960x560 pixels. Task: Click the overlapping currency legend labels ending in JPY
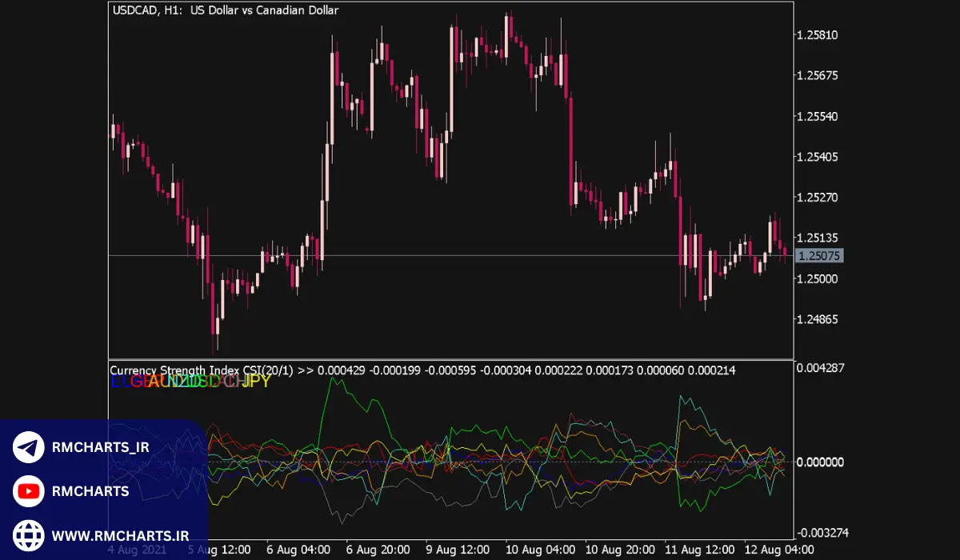(x=190, y=382)
